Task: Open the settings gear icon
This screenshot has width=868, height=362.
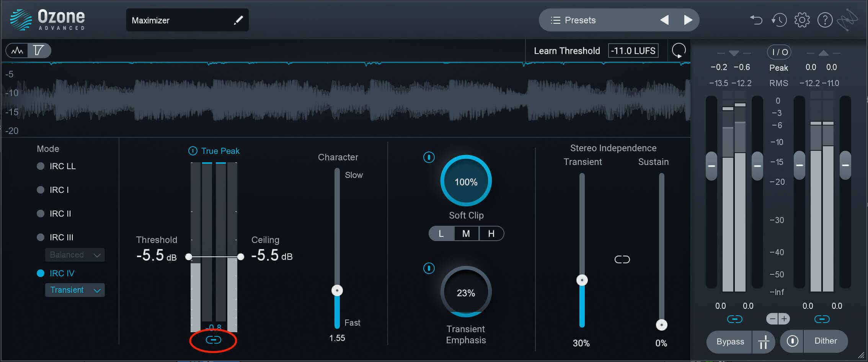Action: click(802, 20)
